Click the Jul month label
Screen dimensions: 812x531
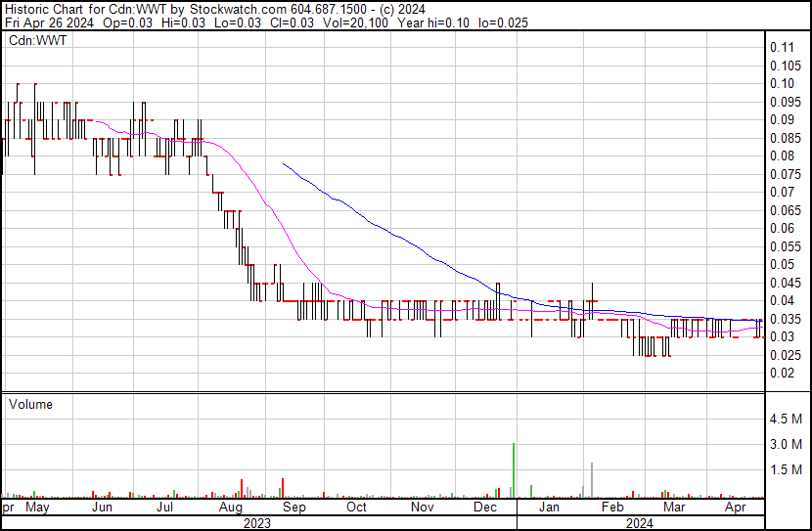point(164,508)
